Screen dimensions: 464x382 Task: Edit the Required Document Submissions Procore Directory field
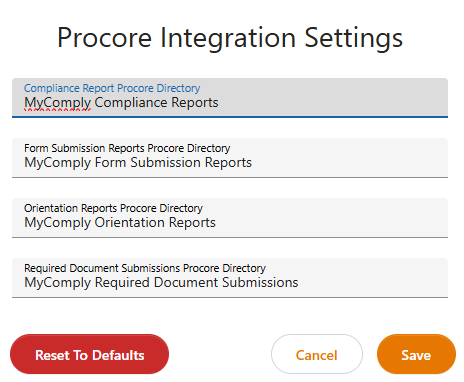click(x=230, y=278)
